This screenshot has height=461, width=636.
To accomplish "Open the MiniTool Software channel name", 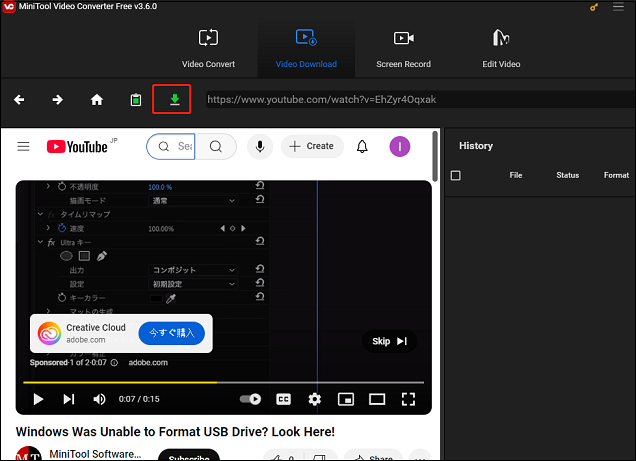I will pyautogui.click(x=95, y=454).
